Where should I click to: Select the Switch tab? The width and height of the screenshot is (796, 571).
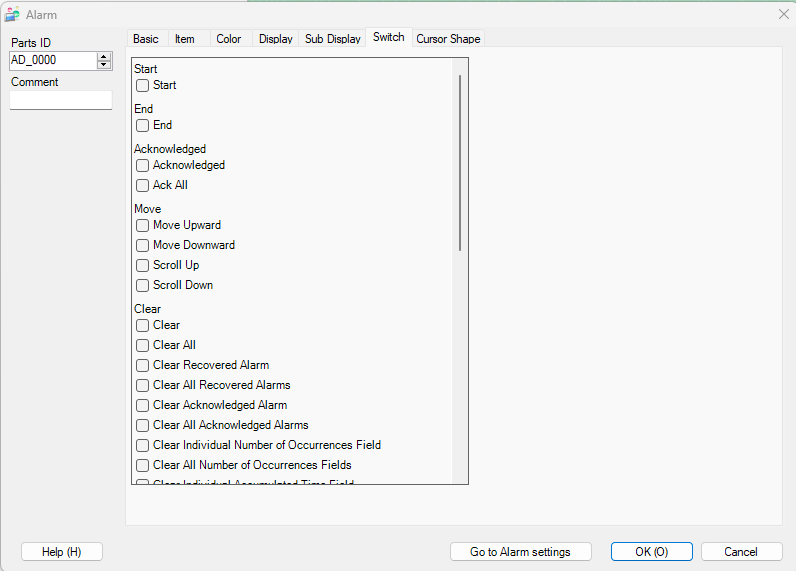(x=389, y=37)
